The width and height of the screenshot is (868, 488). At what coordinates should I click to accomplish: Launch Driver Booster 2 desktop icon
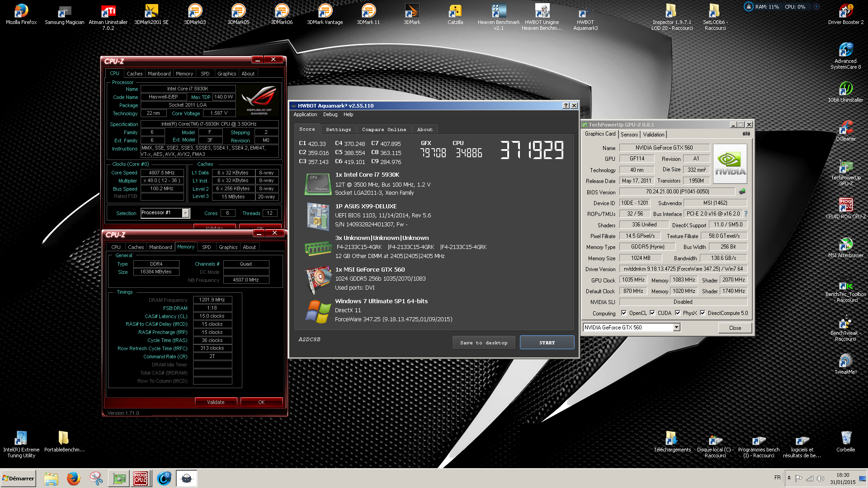pyautogui.click(x=846, y=14)
